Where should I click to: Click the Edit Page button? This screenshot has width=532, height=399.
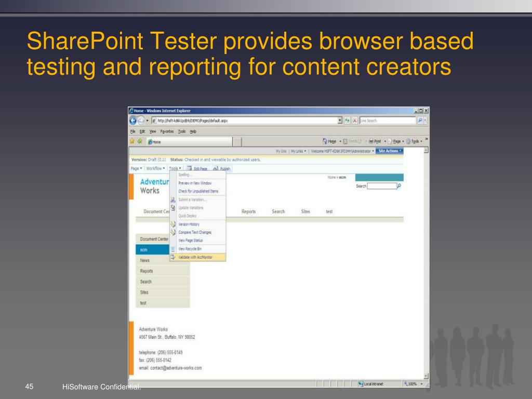(197, 169)
